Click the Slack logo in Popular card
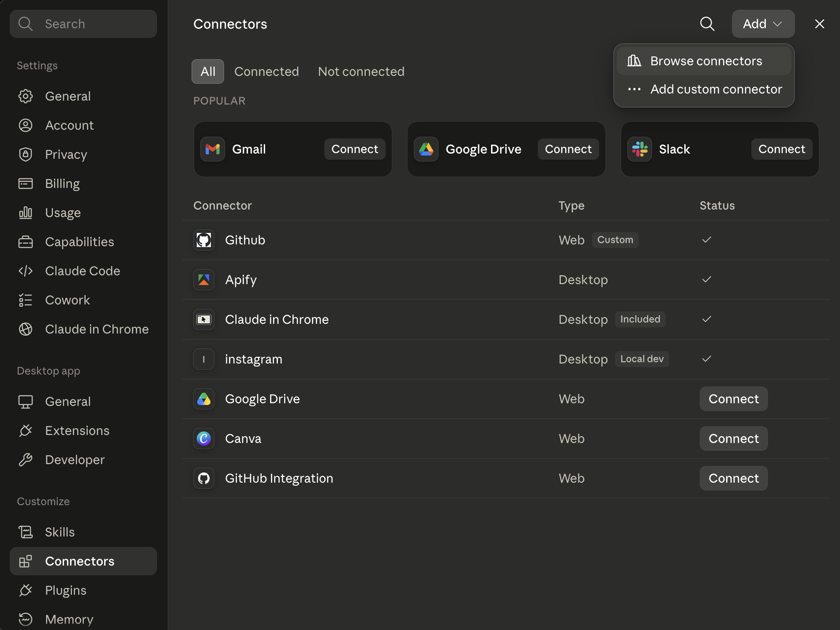 (640, 149)
